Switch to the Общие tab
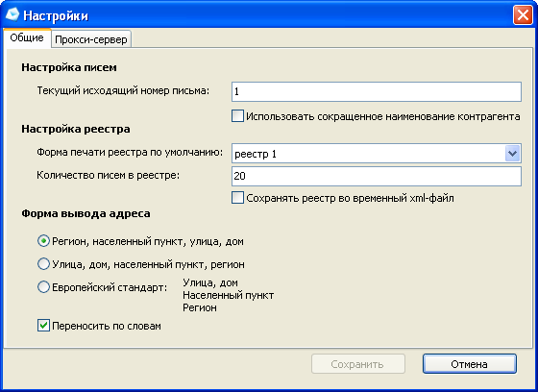538x392 pixels. [27, 37]
